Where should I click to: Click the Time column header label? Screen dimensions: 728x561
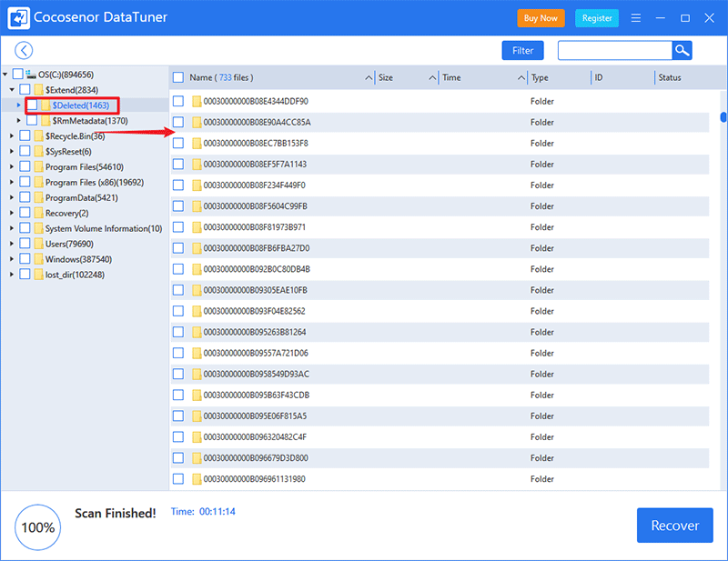[451, 77]
